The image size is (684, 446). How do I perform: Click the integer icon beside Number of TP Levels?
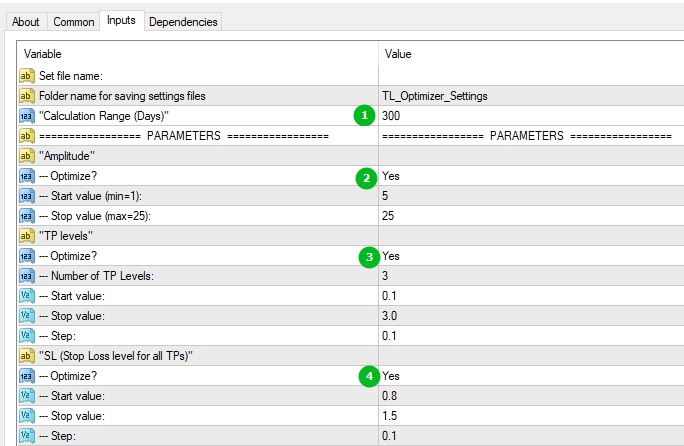tap(27, 276)
